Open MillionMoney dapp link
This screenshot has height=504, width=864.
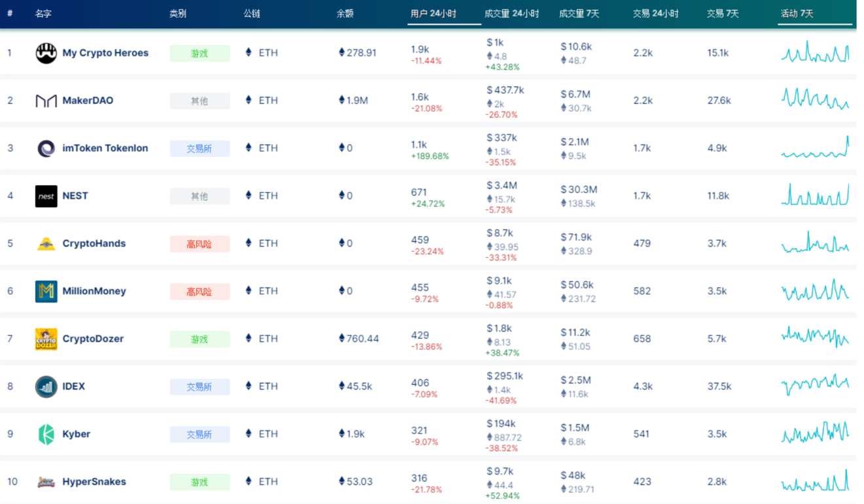94,292
